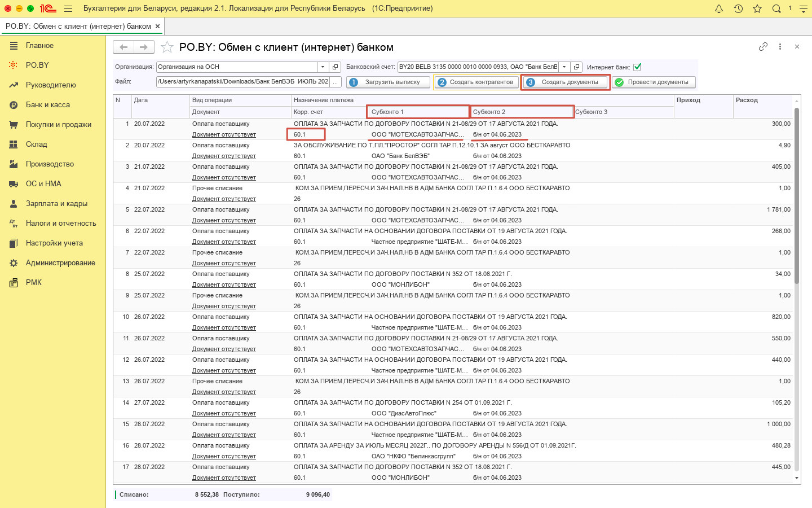Select ОАО "Банк БелВЭБ" cell in row 2

click(x=400, y=156)
